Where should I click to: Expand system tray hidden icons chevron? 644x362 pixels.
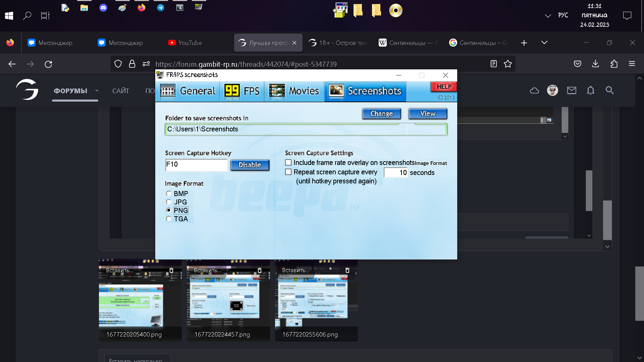click(548, 16)
